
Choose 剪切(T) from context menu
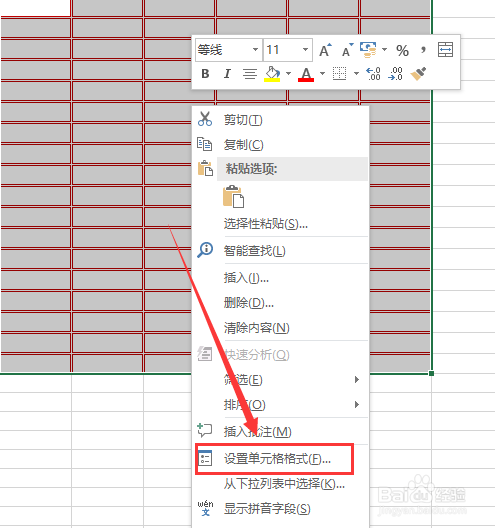click(281, 120)
